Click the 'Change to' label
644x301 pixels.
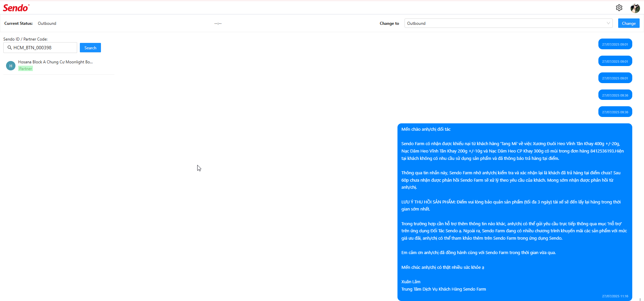click(x=389, y=23)
